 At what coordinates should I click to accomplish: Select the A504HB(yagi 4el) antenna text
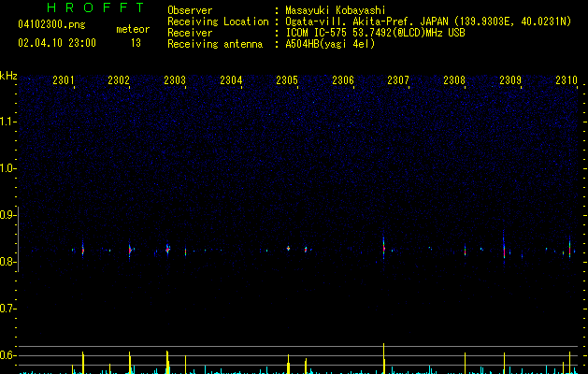(x=330, y=44)
